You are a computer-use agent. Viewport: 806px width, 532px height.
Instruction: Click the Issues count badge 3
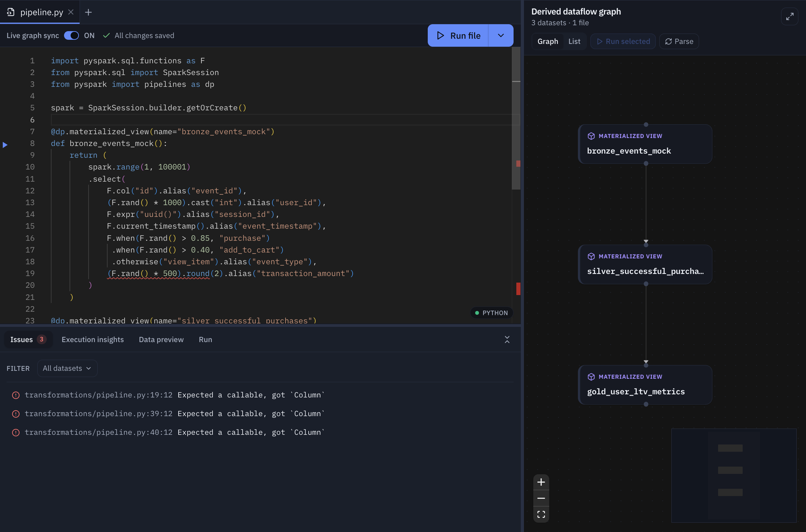(x=42, y=340)
